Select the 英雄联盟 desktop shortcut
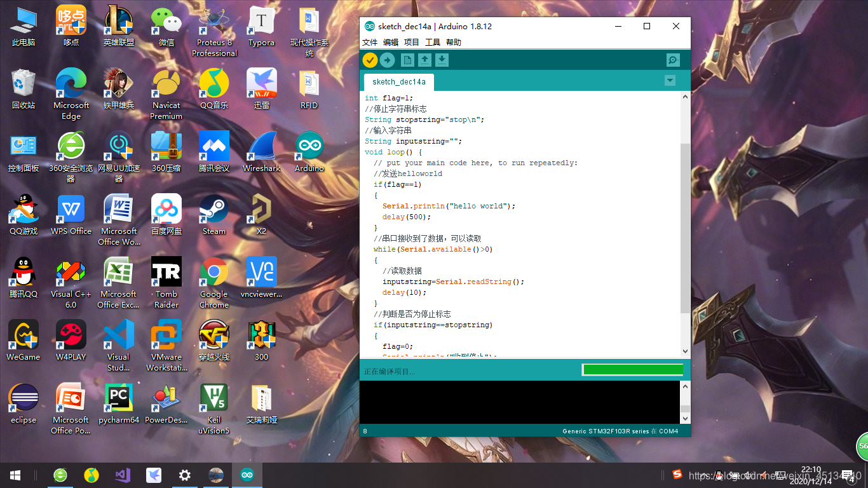The height and width of the screenshot is (488, 868). tap(119, 27)
